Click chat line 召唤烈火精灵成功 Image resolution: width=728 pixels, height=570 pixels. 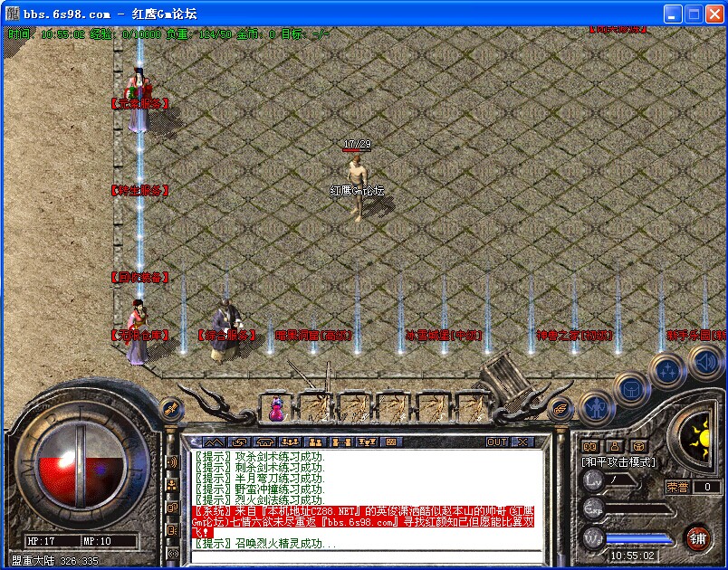click(264, 544)
